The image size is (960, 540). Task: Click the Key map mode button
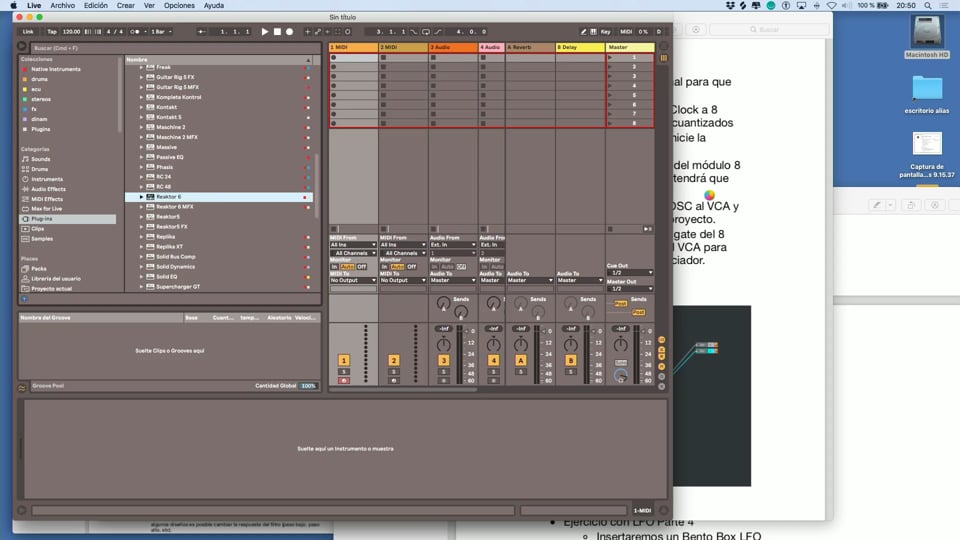(x=606, y=31)
